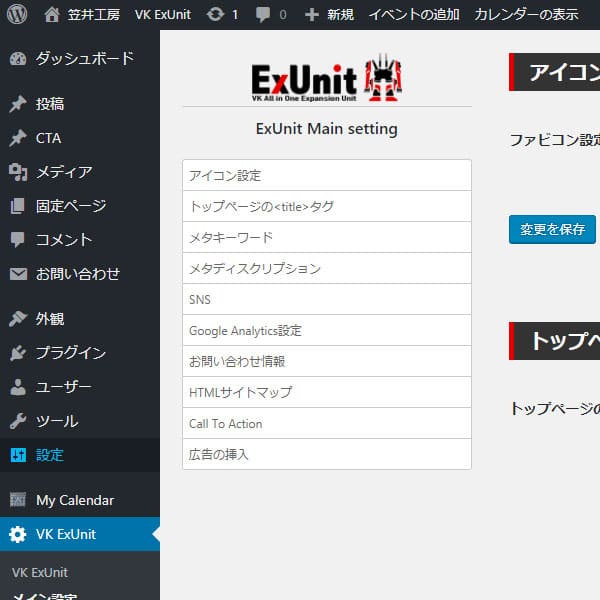The height and width of the screenshot is (600, 600).
Task: Open ダッシュボード in the sidebar
Action: click(80, 59)
